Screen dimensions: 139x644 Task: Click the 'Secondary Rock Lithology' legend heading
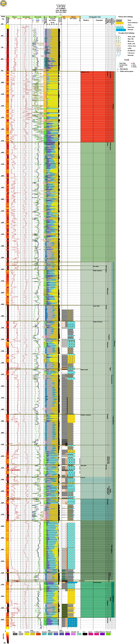point(126,33)
